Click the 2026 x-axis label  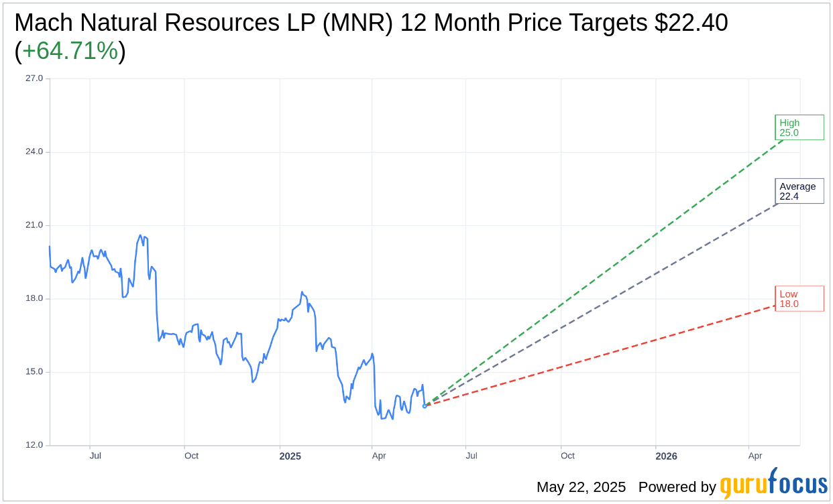(x=667, y=456)
